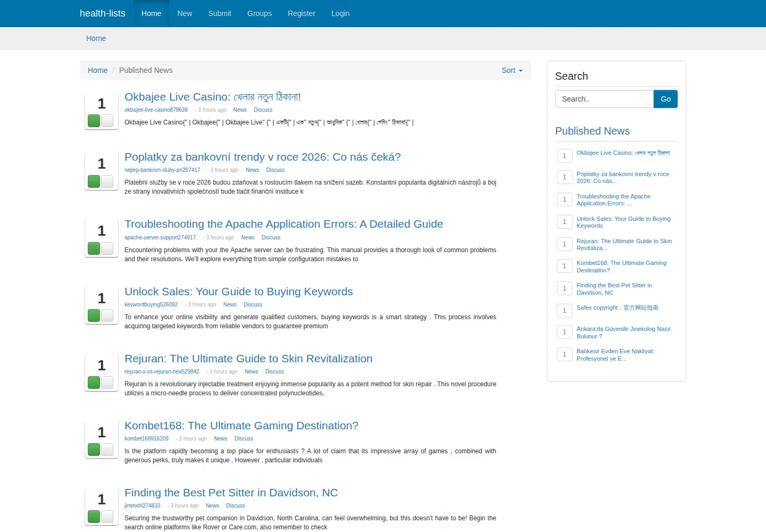Downvote the Rejuran skin revitalization post
Image resolution: width=766 pixels, height=532 pixels.
coord(107,383)
